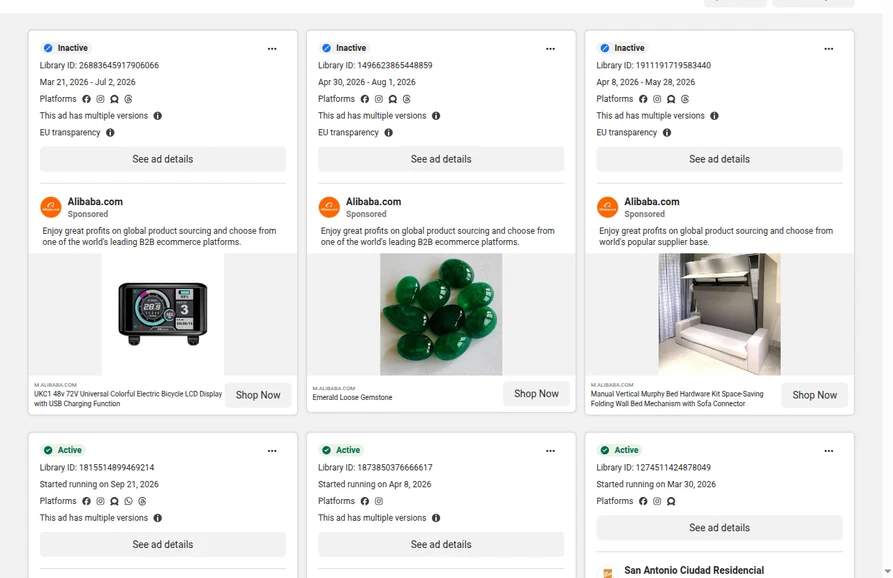Viewport: 893px width, 578px height.
Task: Open Alibaba.com advertiser name on Murphy bed ad
Action: coord(652,202)
